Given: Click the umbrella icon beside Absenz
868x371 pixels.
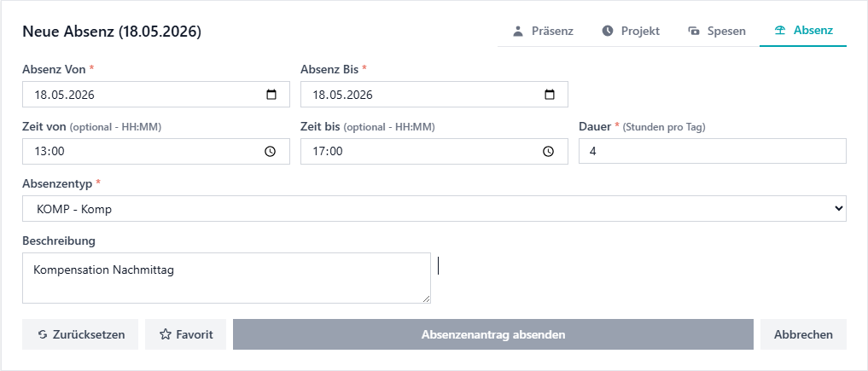Looking at the screenshot, I should 781,31.
